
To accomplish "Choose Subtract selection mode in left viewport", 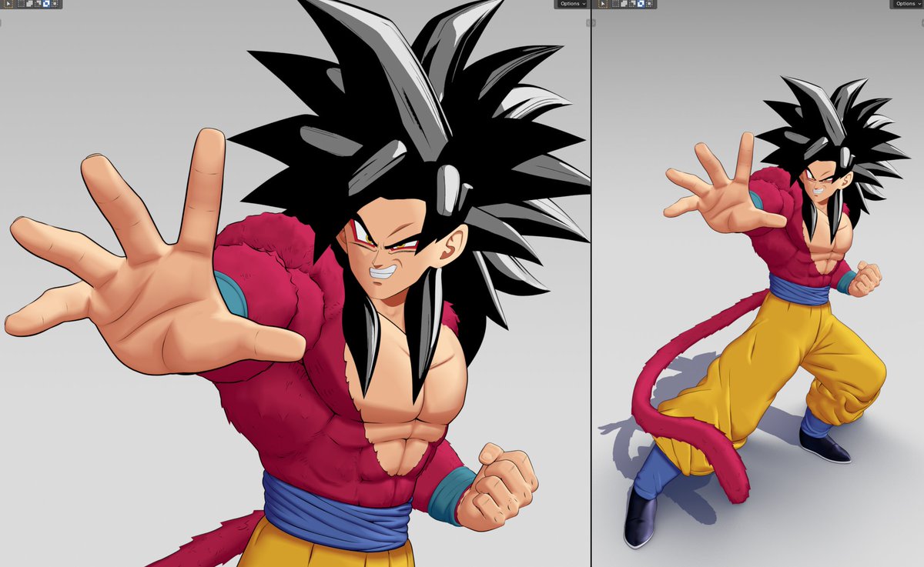I will point(38,4).
